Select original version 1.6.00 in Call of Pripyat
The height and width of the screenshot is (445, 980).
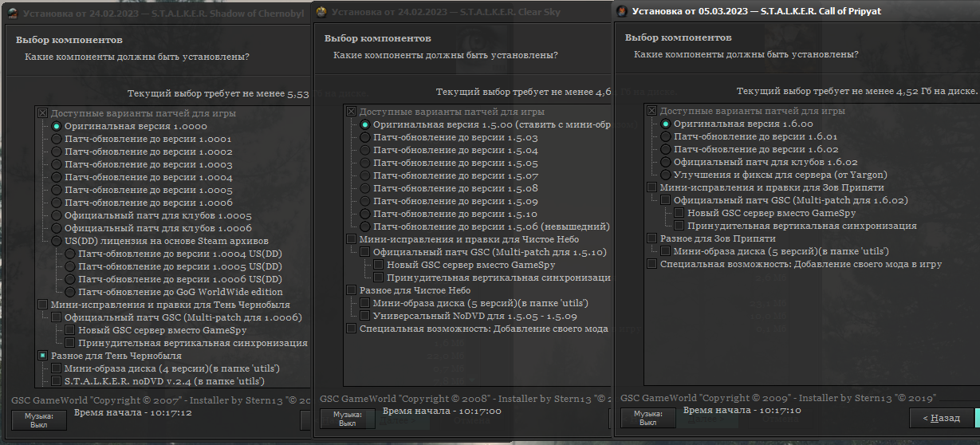[x=666, y=124]
